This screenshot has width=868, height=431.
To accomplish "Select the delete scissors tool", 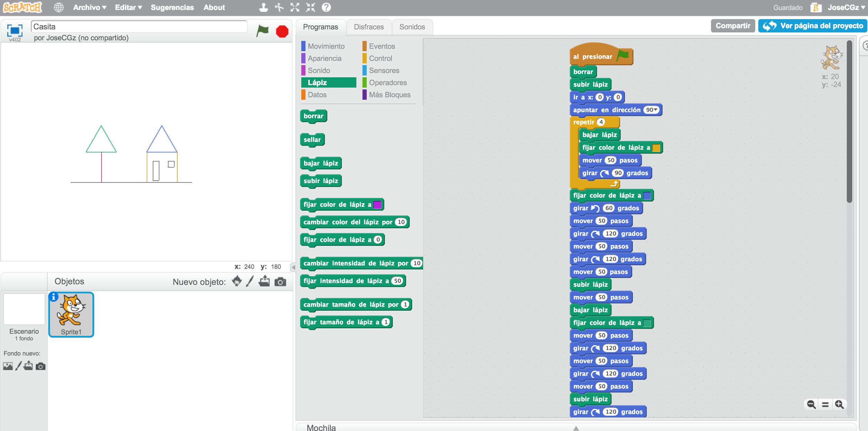I will (279, 7).
